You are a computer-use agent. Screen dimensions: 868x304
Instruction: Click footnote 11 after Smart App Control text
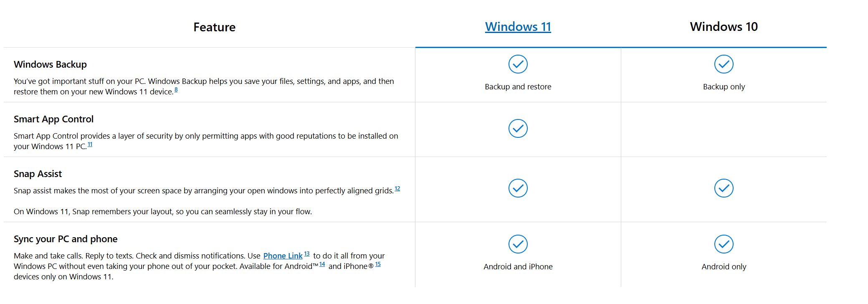[90, 144]
